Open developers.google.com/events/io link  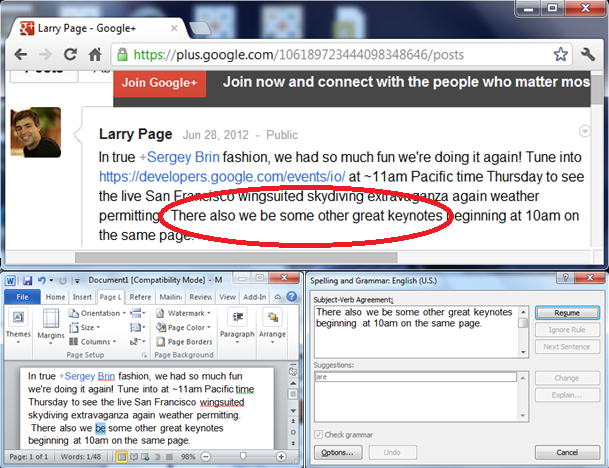tap(222, 177)
